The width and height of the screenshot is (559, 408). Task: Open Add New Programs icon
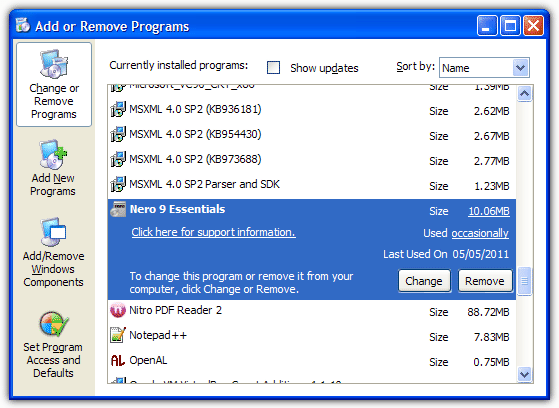point(53,154)
